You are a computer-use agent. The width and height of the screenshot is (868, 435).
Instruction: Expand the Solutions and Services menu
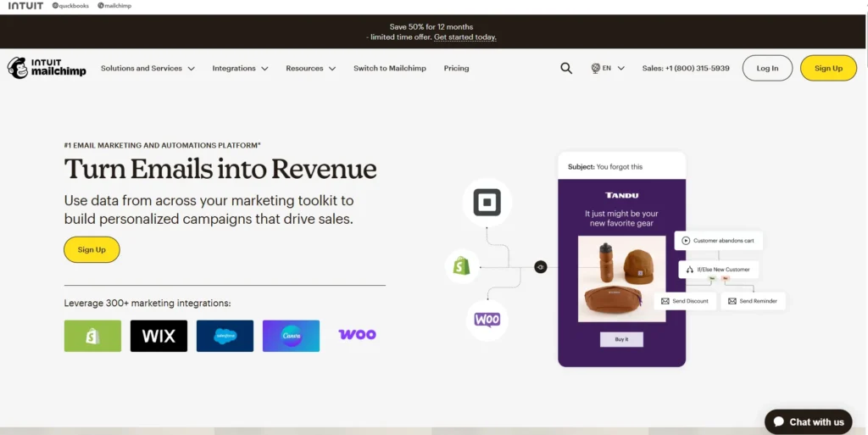pos(147,69)
